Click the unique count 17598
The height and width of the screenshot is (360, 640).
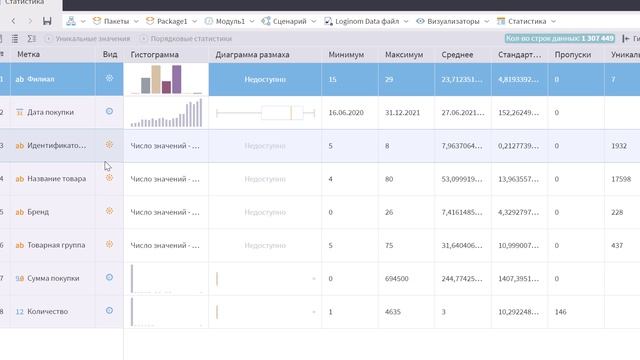pos(621,179)
